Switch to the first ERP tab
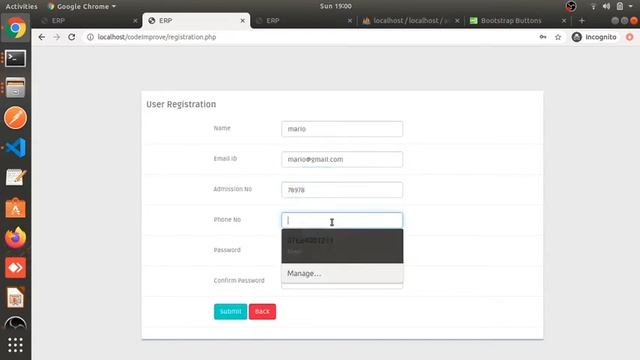640x360 pixels. [88, 20]
